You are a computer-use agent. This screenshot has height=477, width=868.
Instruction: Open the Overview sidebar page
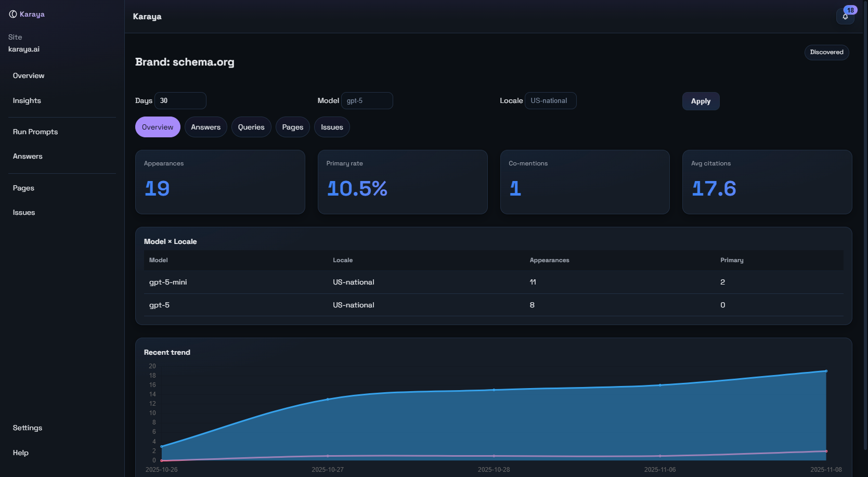[29, 75]
